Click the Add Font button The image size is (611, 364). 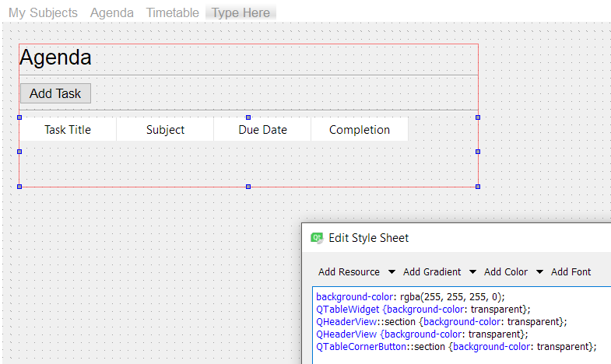click(x=571, y=271)
